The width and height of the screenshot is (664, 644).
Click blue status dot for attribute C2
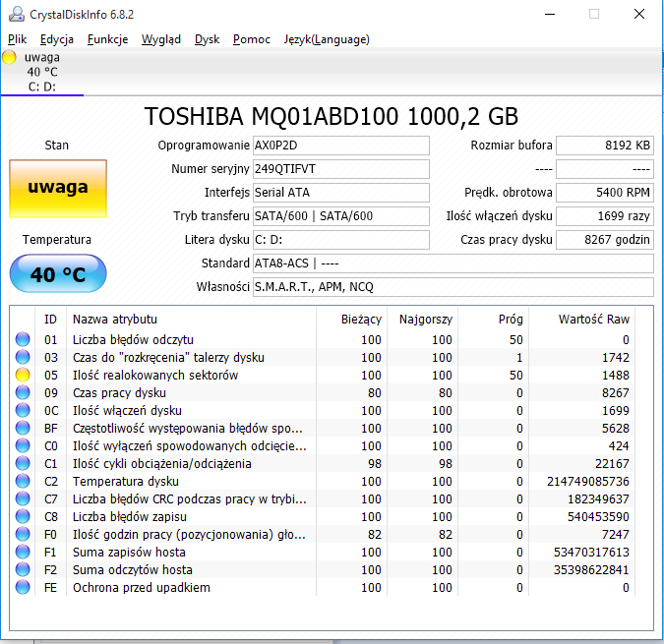(23, 481)
